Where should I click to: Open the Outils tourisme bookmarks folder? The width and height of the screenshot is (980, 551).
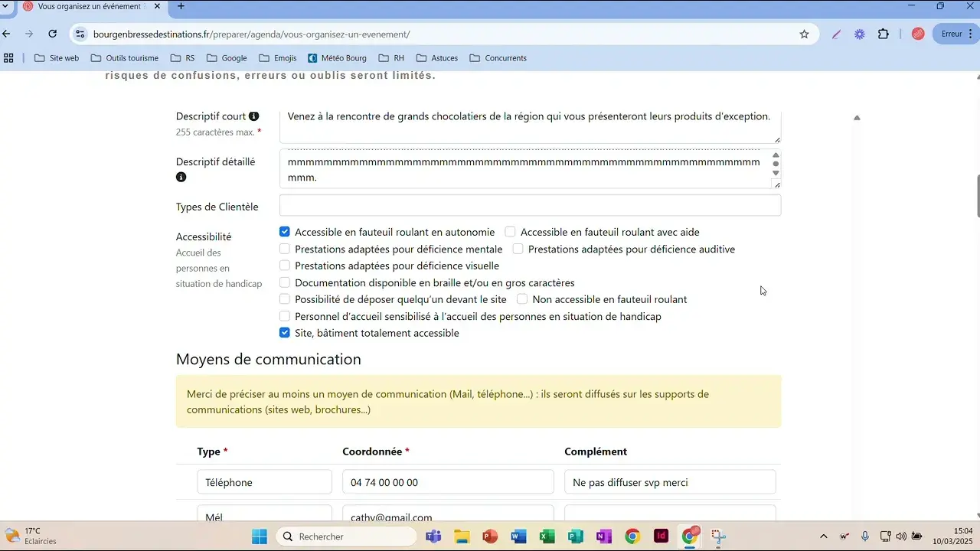124,58
